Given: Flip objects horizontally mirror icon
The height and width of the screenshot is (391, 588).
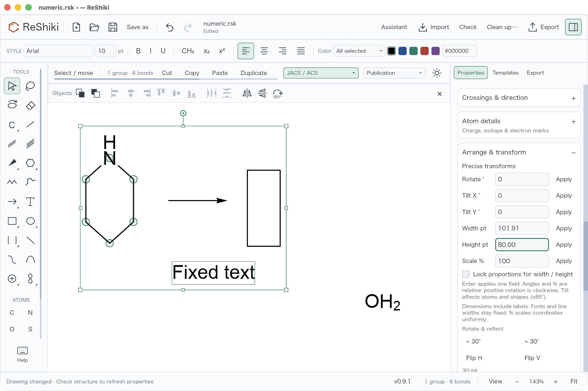Looking at the screenshot, I should tap(247, 93).
